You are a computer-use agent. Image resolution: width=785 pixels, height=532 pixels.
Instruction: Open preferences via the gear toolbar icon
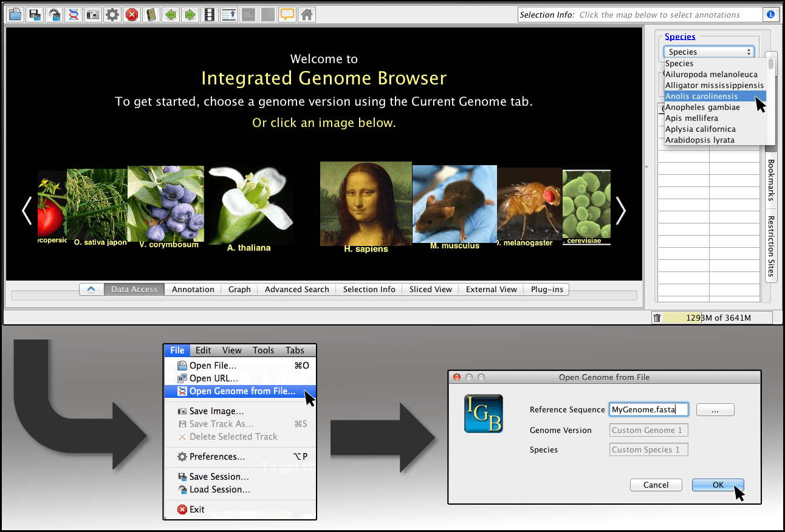(112, 15)
